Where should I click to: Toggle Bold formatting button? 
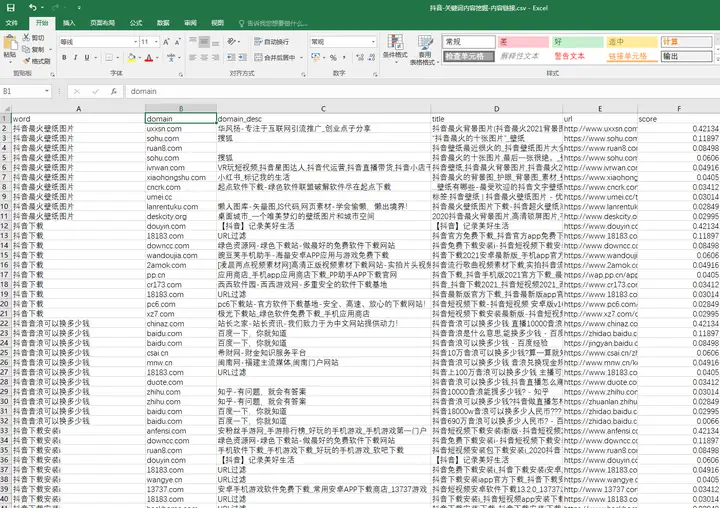point(64,57)
